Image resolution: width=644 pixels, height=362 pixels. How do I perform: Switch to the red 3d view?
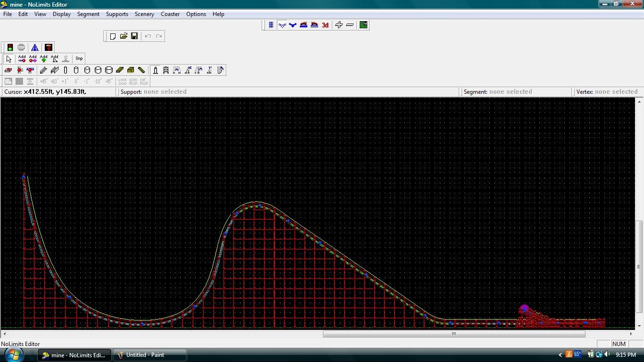[325, 25]
